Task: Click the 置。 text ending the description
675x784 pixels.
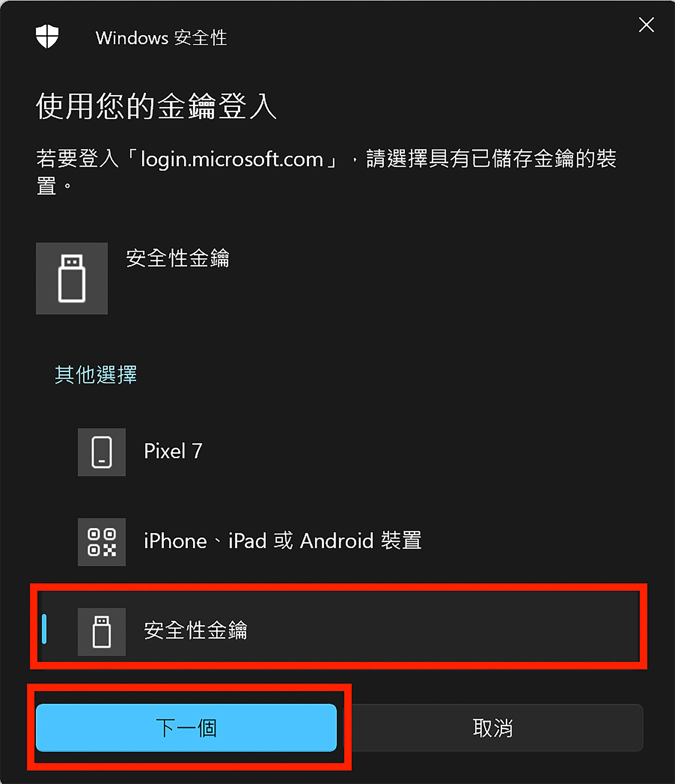Action: click(54, 186)
